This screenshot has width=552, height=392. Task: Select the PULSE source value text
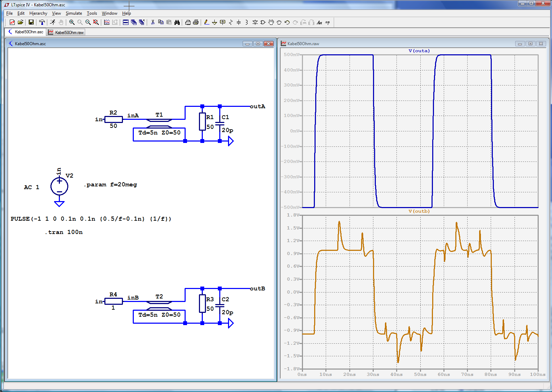(x=91, y=219)
